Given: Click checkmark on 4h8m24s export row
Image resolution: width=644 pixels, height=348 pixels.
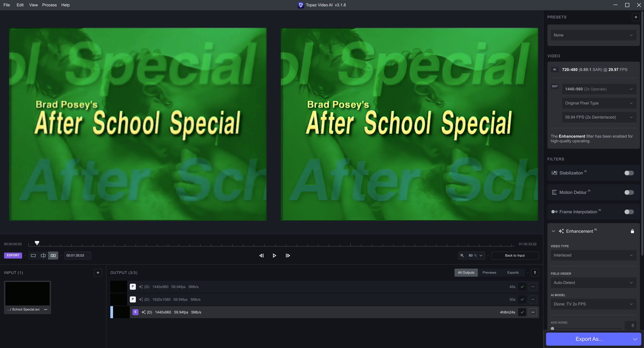Looking at the screenshot, I should pyautogui.click(x=522, y=312).
